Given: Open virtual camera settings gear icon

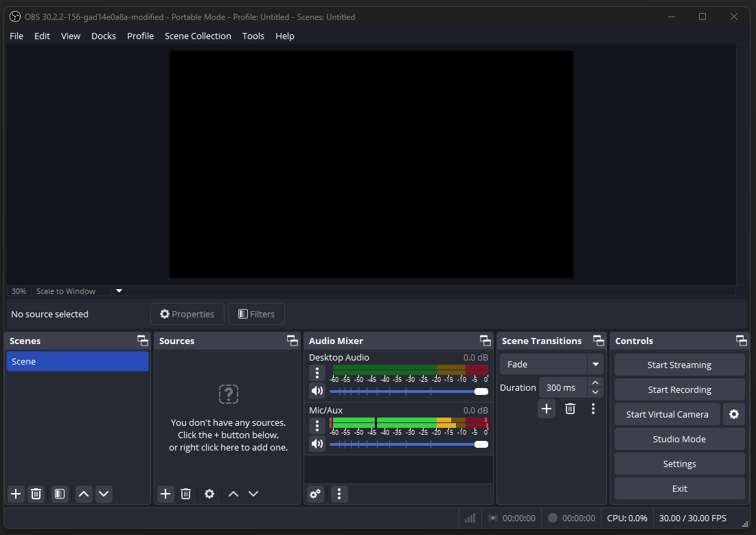Looking at the screenshot, I should coord(734,414).
